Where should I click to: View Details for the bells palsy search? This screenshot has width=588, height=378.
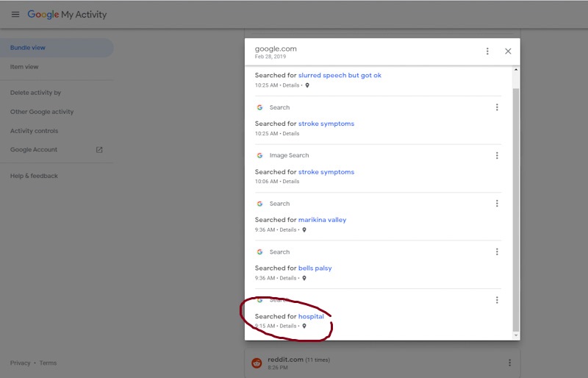point(288,278)
